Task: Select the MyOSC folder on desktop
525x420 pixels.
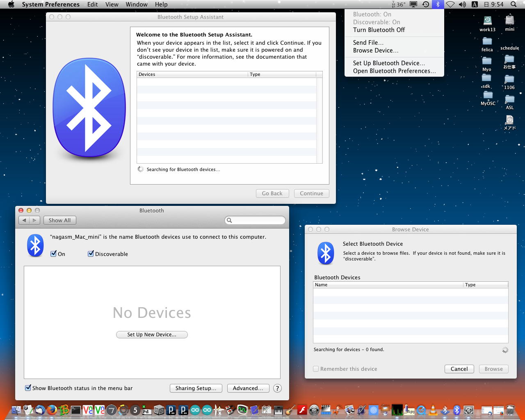Action: 488,99
